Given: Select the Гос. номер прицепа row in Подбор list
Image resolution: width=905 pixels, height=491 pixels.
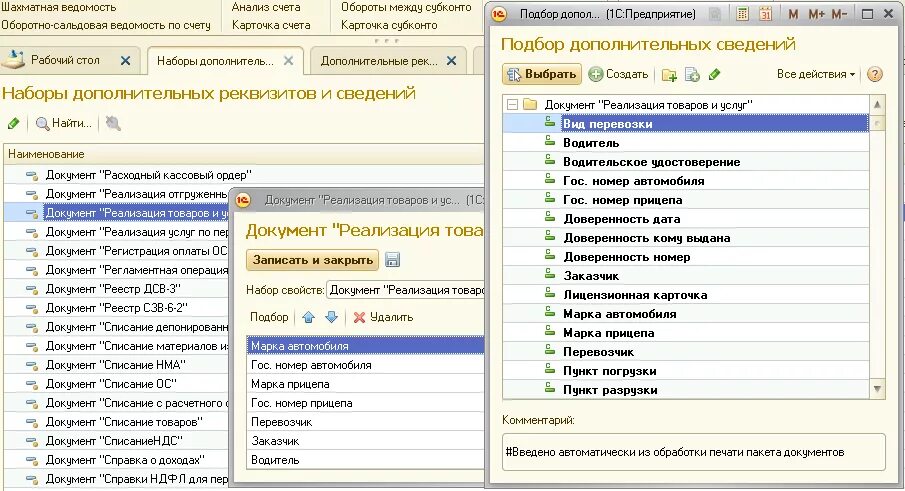Looking at the screenshot, I should (x=685, y=200).
